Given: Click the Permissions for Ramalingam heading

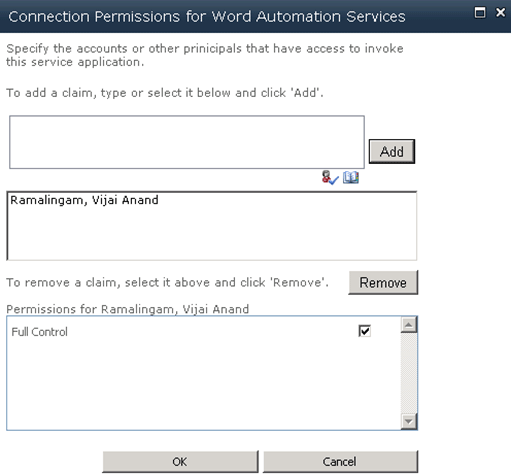Looking at the screenshot, I should tap(128, 309).
